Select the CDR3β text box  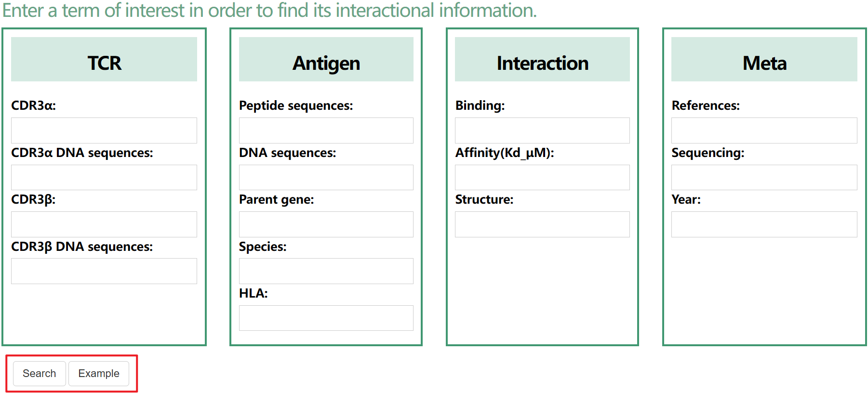tap(104, 224)
